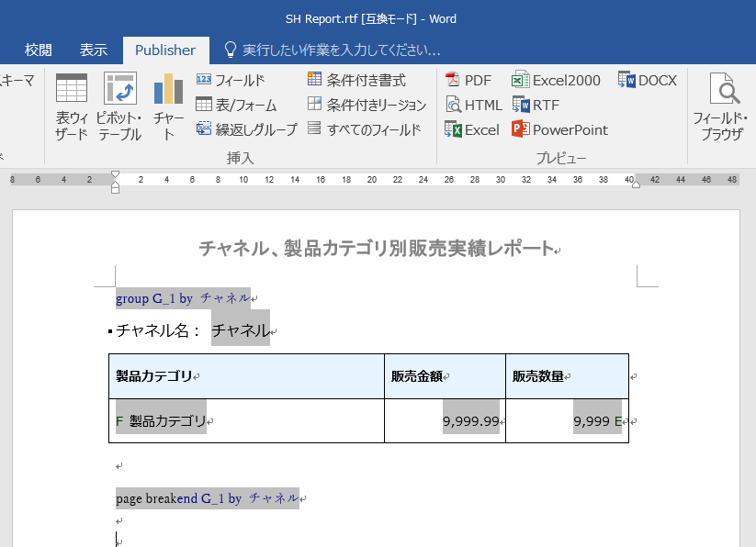756x547 pixels.
Task: Open Conditional Format (条件付き書式)
Action: tap(356, 80)
